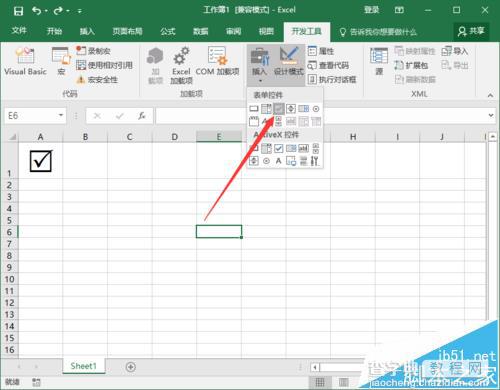The image size is (500, 390).
Task: Switch to the View (视图) tab
Action: point(266,31)
